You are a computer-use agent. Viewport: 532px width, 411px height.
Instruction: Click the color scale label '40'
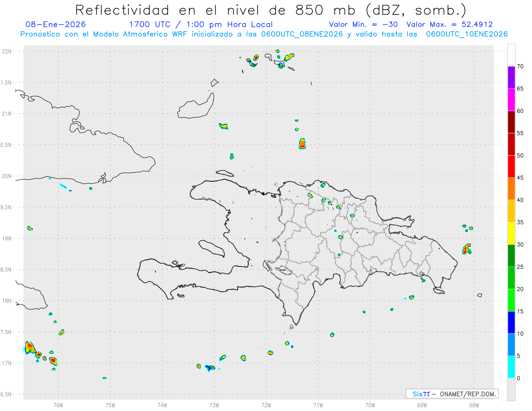click(520, 200)
